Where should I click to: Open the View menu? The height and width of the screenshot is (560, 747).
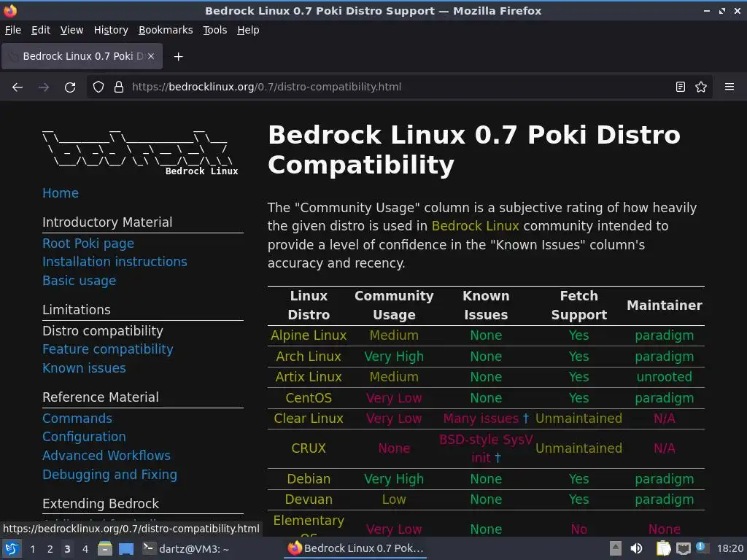(x=71, y=30)
